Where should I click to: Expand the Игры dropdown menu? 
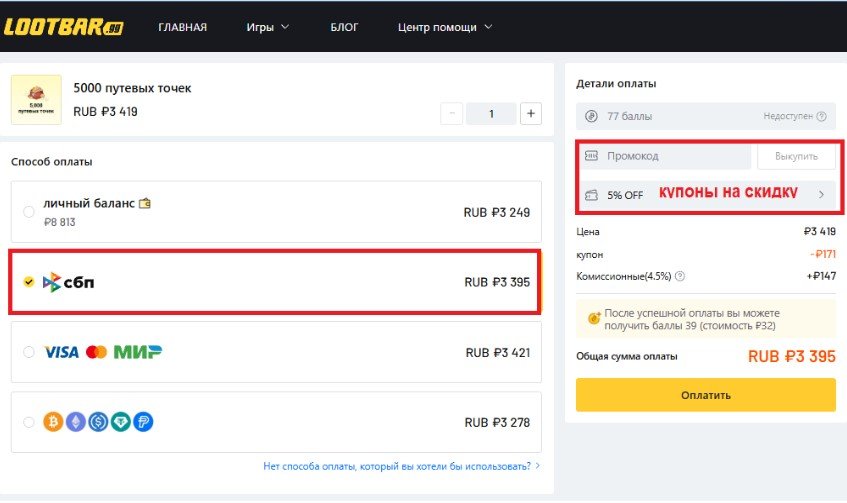(267, 27)
